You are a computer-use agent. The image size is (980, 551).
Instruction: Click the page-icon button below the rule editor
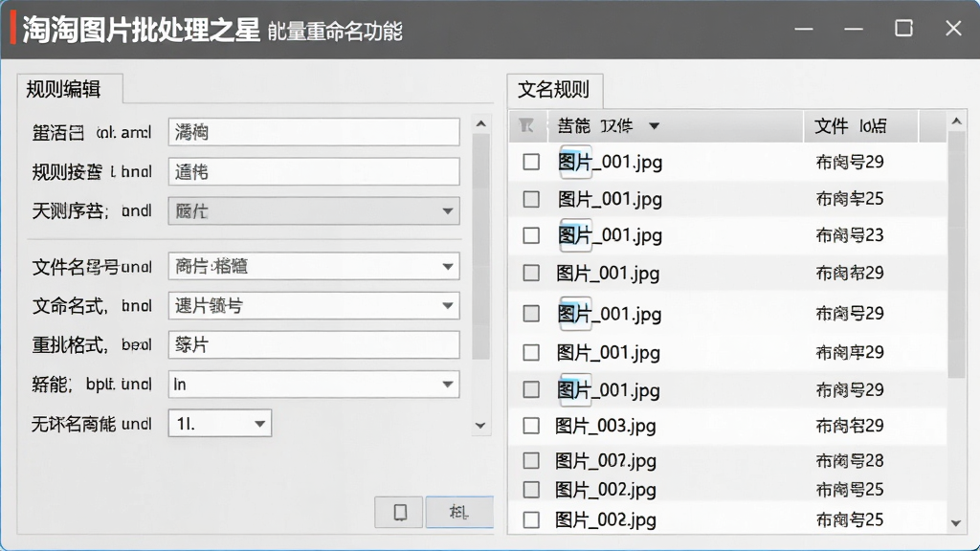coord(399,513)
